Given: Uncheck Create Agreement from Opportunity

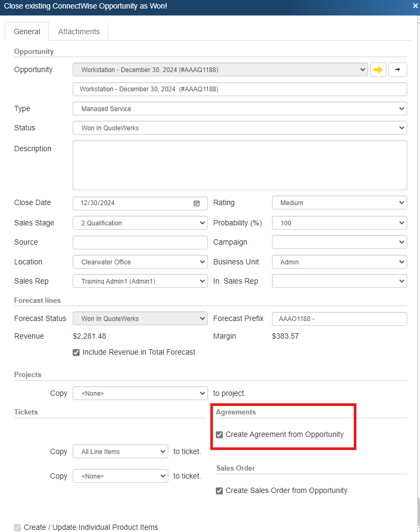Looking at the screenshot, I should click(x=219, y=435).
